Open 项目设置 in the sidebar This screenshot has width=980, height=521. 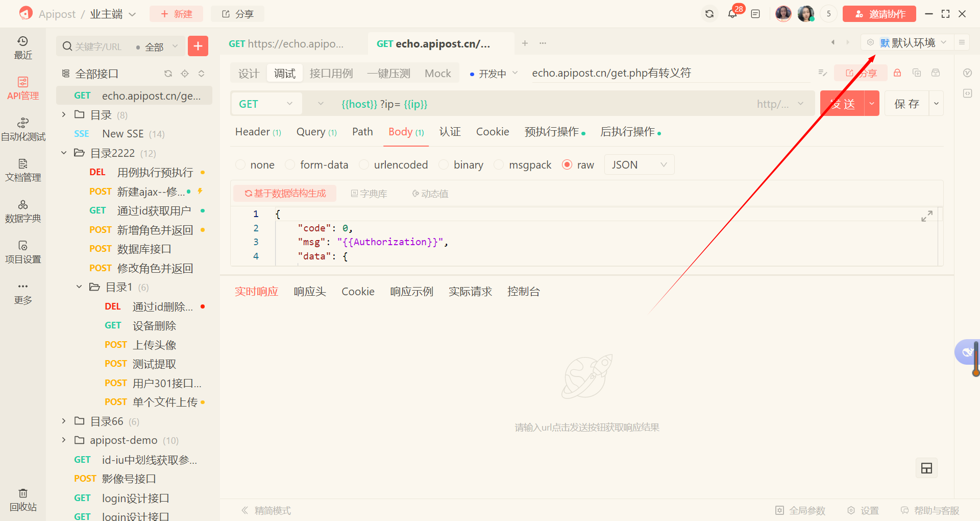point(23,252)
